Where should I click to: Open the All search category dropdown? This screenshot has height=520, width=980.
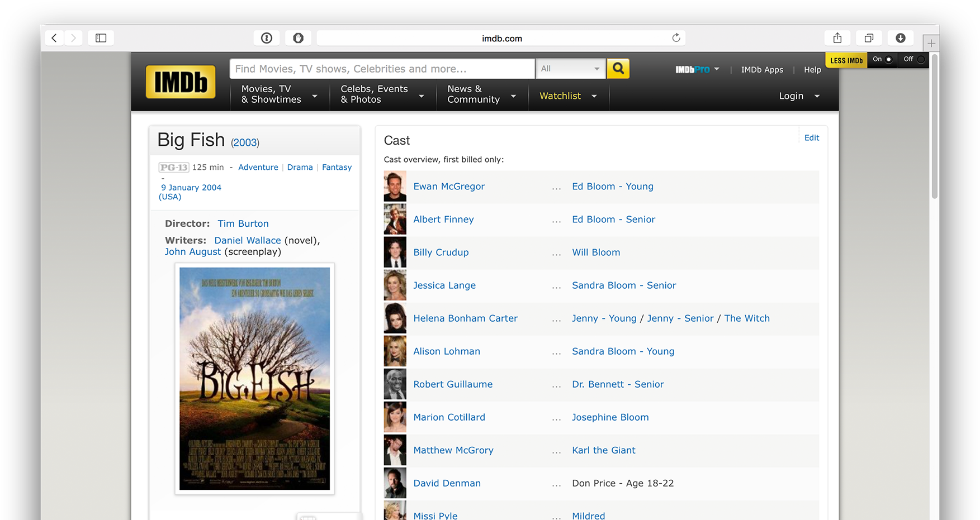click(x=570, y=68)
